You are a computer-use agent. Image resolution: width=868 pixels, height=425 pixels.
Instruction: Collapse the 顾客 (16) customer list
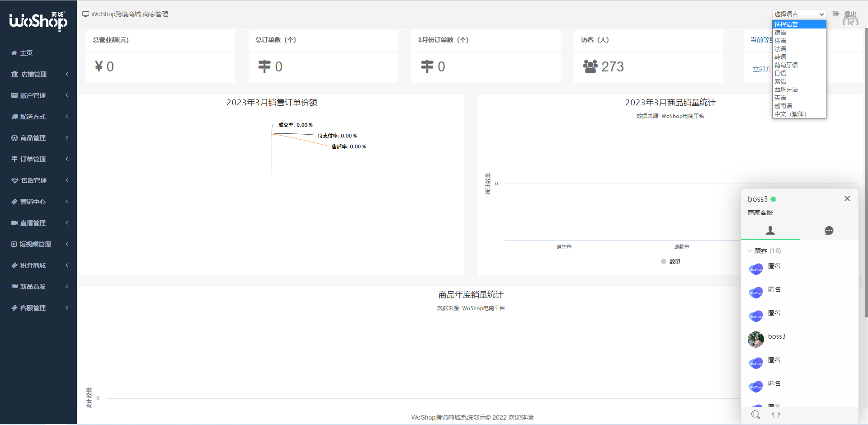pos(750,250)
